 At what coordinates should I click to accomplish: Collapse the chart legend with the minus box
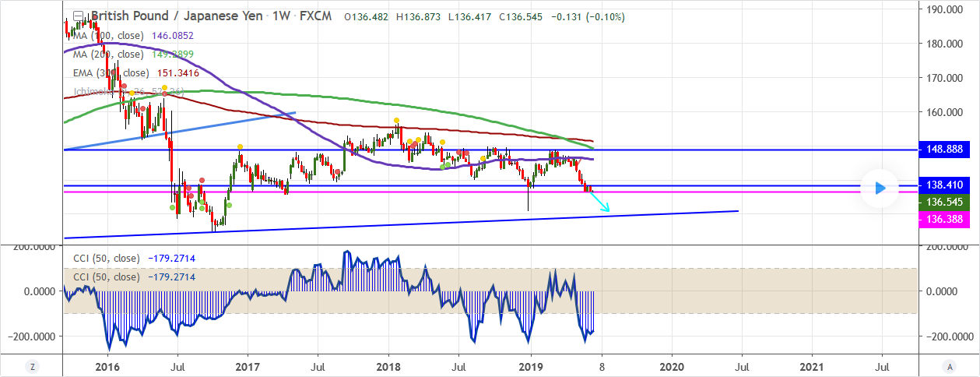click(x=78, y=16)
